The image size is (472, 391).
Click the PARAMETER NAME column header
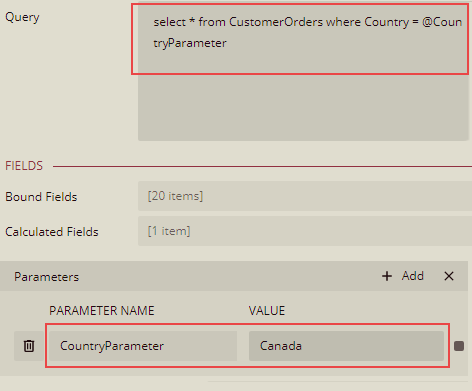click(102, 311)
